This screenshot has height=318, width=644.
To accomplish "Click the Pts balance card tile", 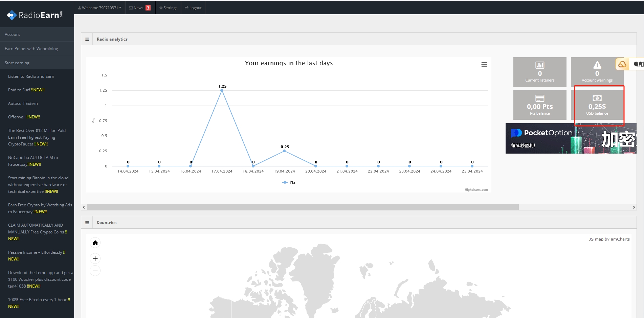I will click(x=539, y=105).
